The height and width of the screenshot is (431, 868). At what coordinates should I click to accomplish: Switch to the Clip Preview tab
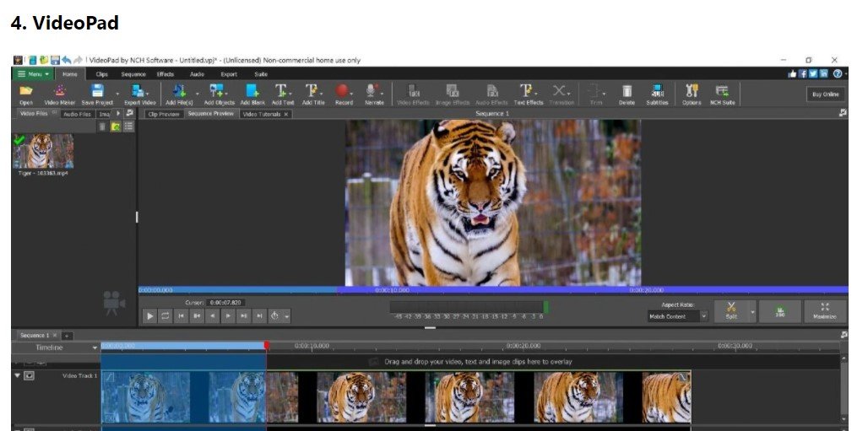click(163, 114)
